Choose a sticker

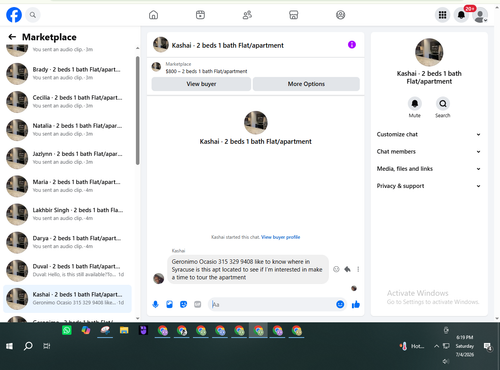click(x=183, y=304)
